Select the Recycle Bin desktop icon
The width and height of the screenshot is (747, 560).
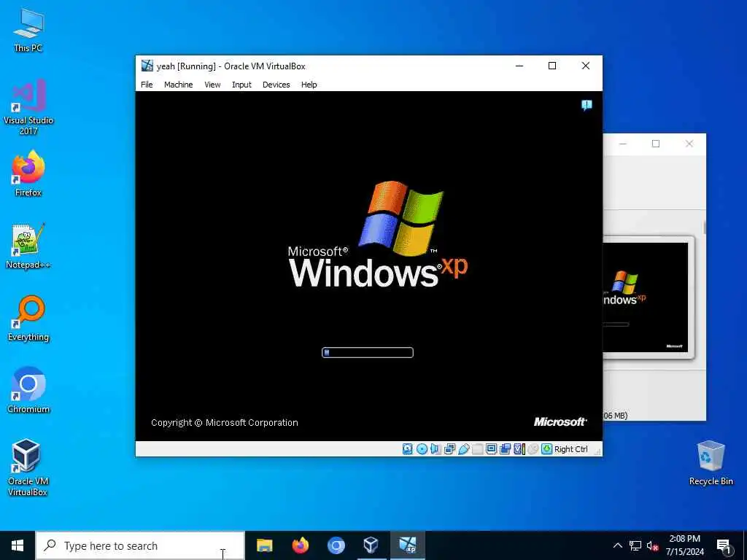point(711,463)
